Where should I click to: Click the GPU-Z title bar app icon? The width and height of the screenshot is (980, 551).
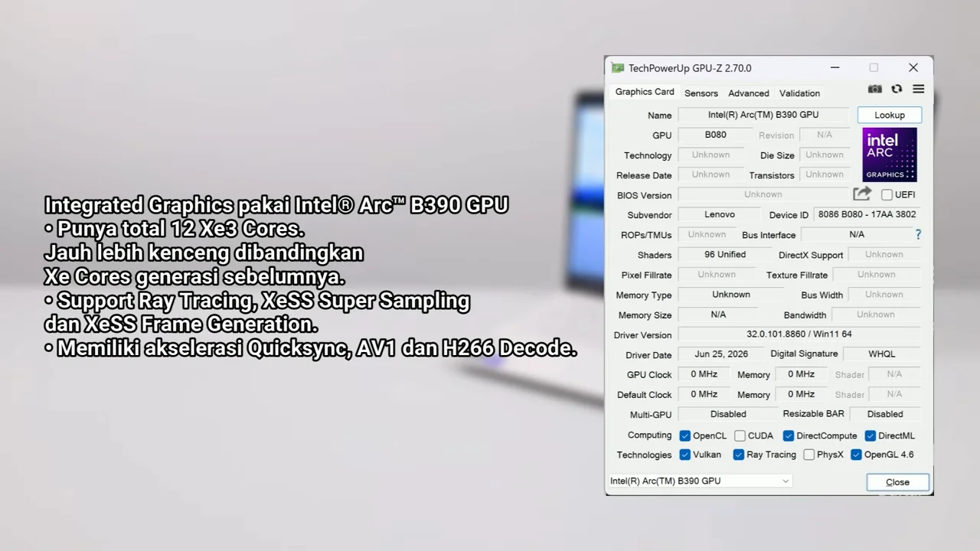pos(618,68)
